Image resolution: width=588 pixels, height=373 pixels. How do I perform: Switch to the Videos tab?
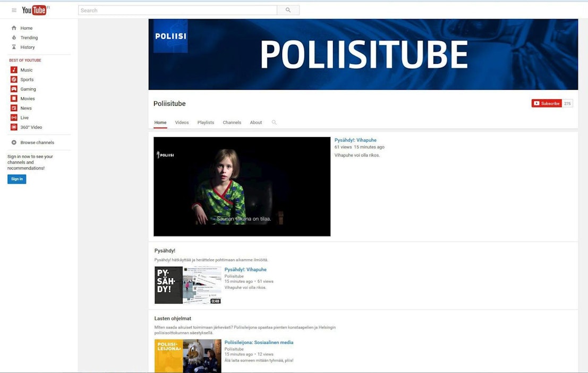pyautogui.click(x=182, y=123)
